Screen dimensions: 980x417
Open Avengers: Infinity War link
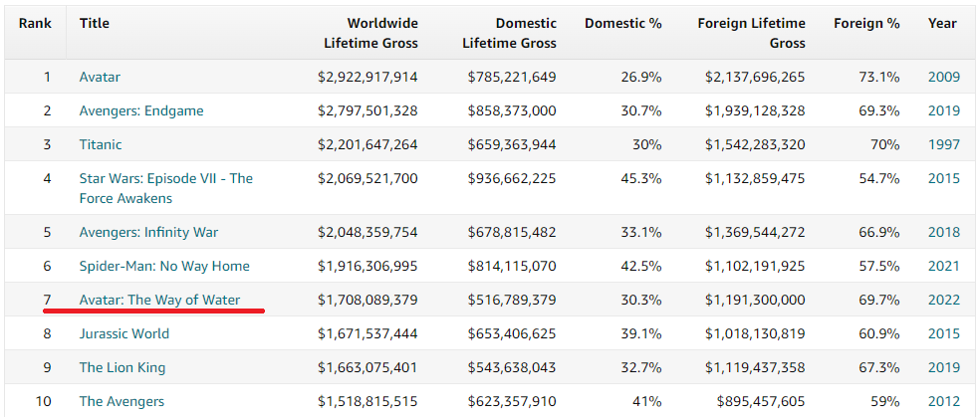[148, 232]
